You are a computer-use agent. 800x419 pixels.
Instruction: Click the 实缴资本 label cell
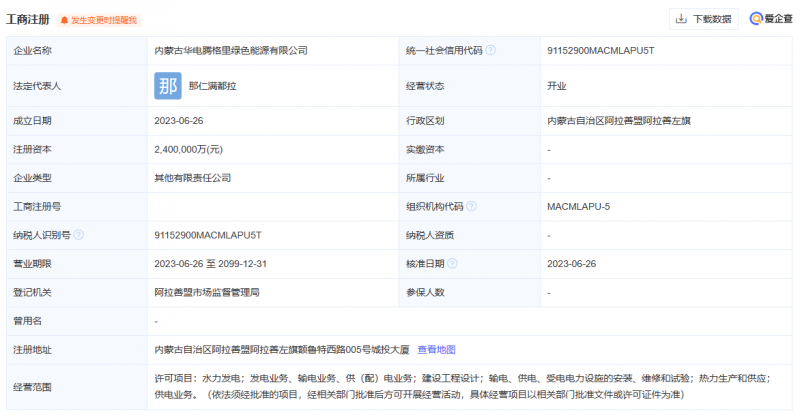coord(469,150)
